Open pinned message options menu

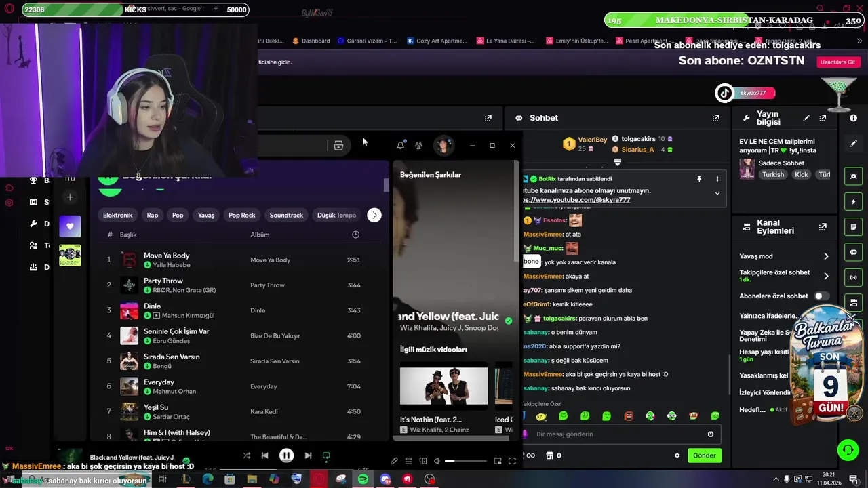[x=717, y=179]
